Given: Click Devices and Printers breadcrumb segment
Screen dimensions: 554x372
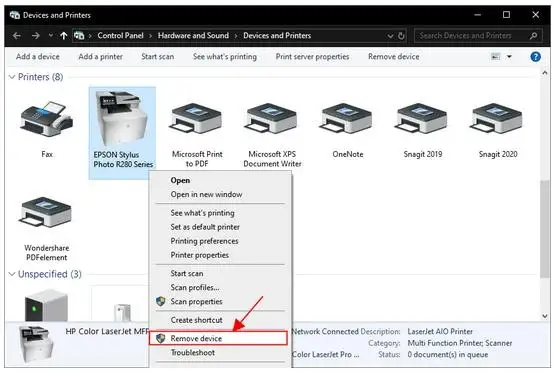Looking at the screenshot, I should point(277,36).
